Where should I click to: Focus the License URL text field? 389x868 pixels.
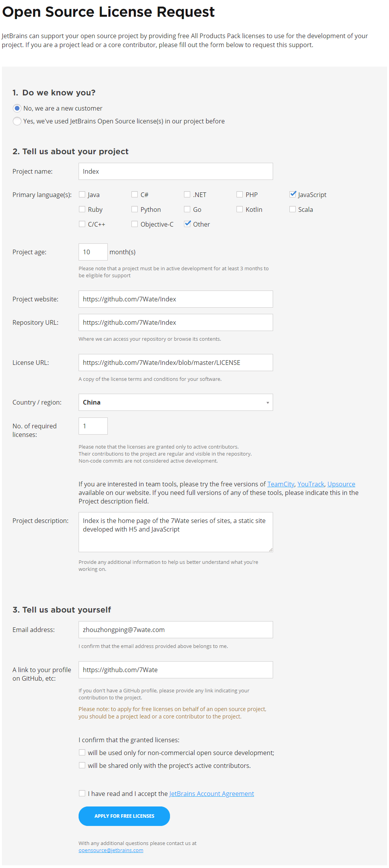[x=175, y=363]
